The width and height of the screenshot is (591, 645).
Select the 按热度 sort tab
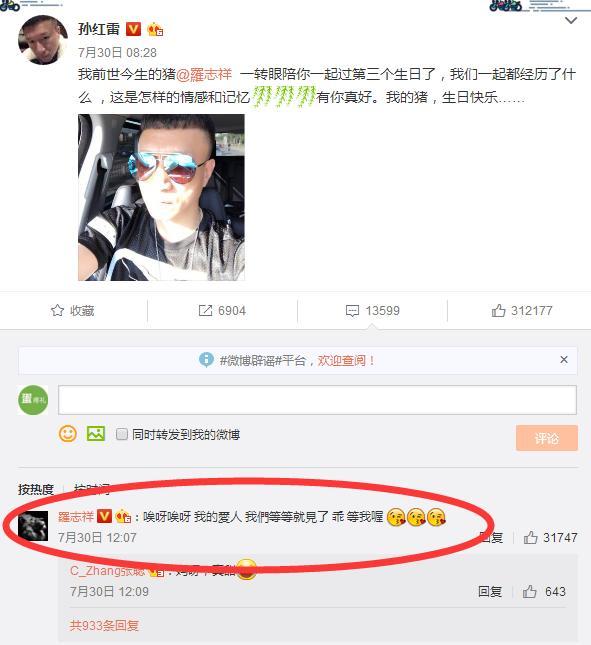tap(36, 489)
